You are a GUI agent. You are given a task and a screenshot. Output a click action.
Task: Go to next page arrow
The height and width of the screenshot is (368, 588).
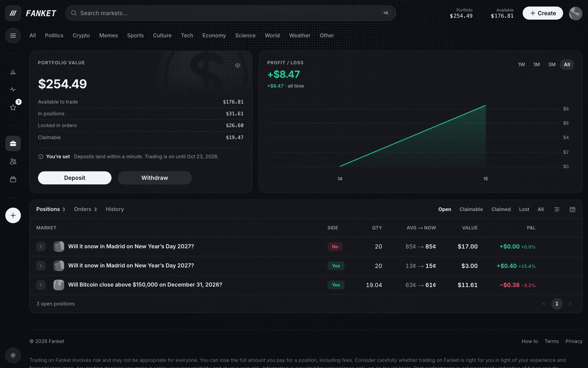click(570, 304)
